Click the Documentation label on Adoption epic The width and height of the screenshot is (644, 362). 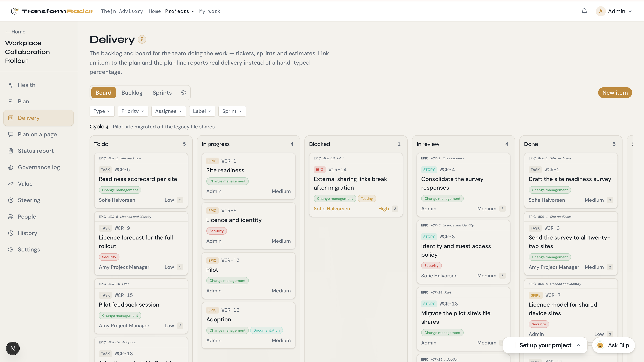(x=266, y=330)
